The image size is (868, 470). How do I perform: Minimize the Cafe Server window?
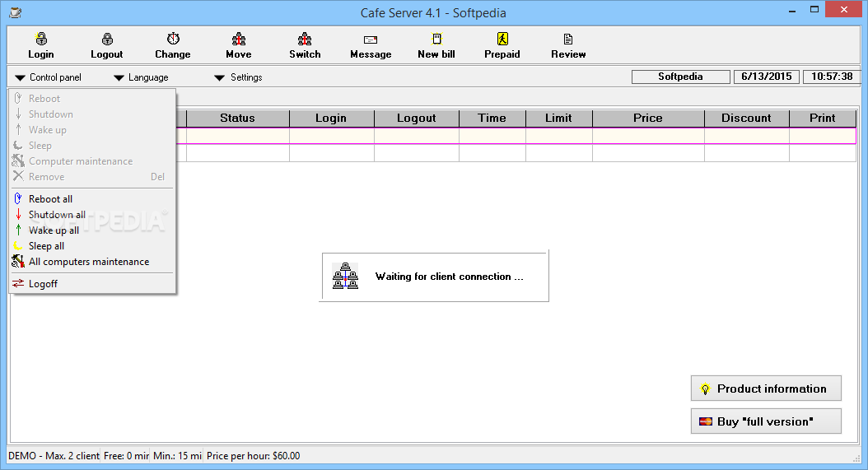[x=793, y=10]
